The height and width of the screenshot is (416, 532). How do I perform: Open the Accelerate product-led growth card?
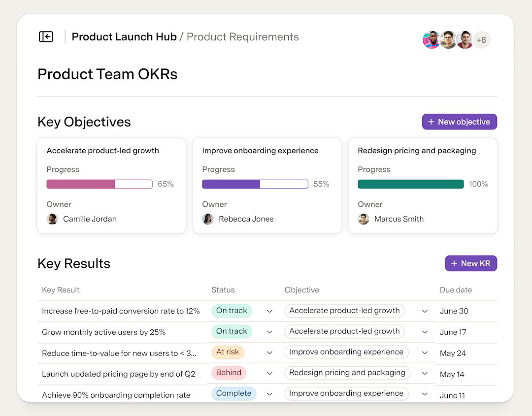pyautogui.click(x=112, y=186)
